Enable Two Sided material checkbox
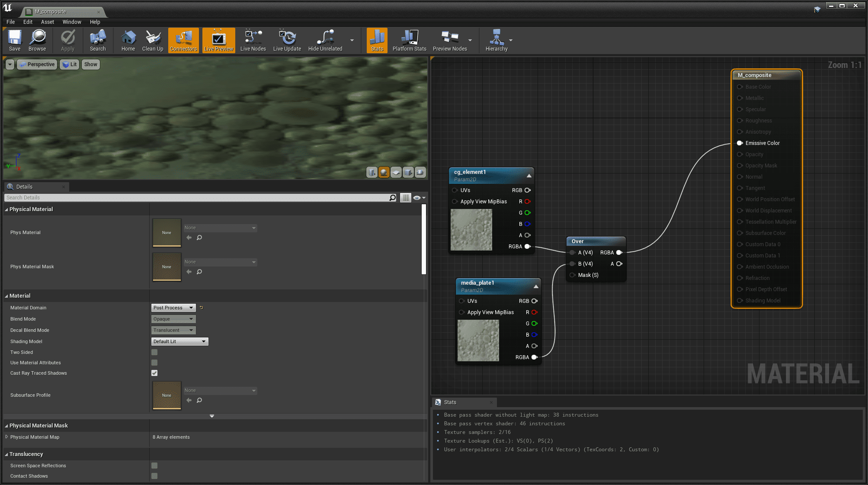This screenshot has height=485, width=868. click(x=154, y=352)
